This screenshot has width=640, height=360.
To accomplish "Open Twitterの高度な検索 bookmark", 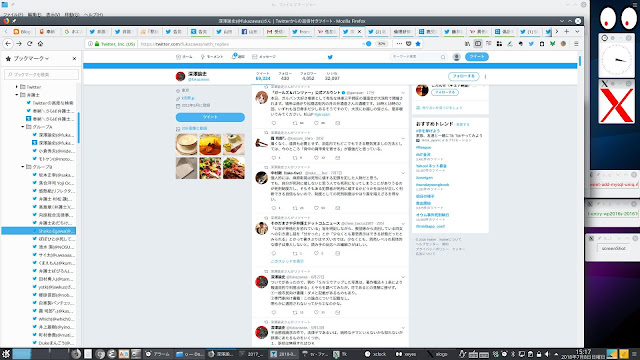I will pyautogui.click(x=50, y=103).
